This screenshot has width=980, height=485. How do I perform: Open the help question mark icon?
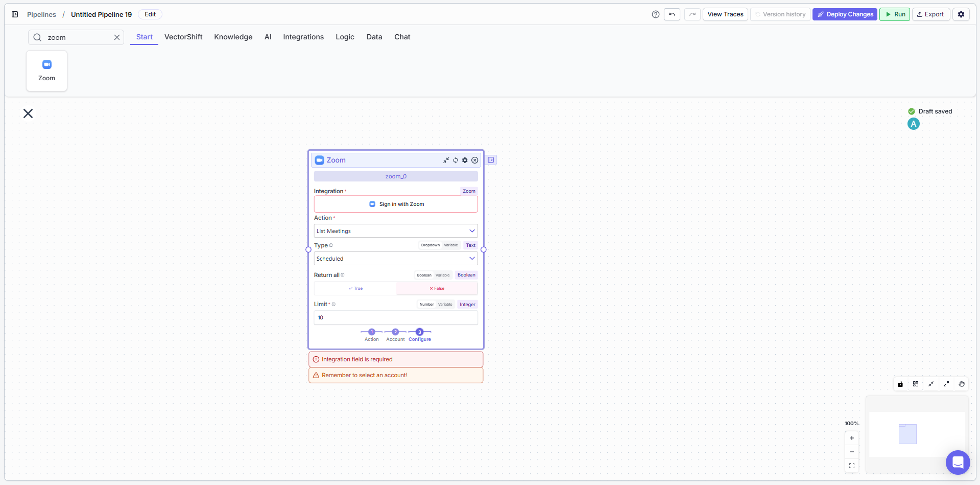(656, 14)
